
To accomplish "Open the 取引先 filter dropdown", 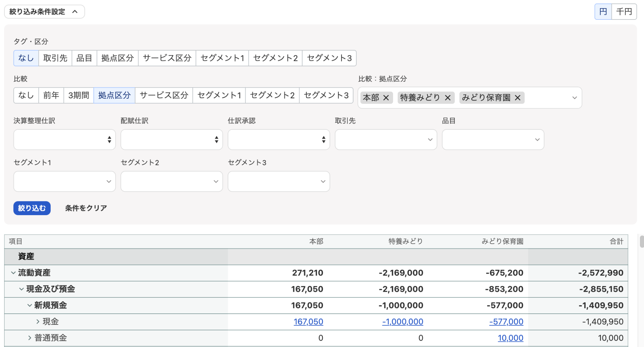I will coord(386,140).
